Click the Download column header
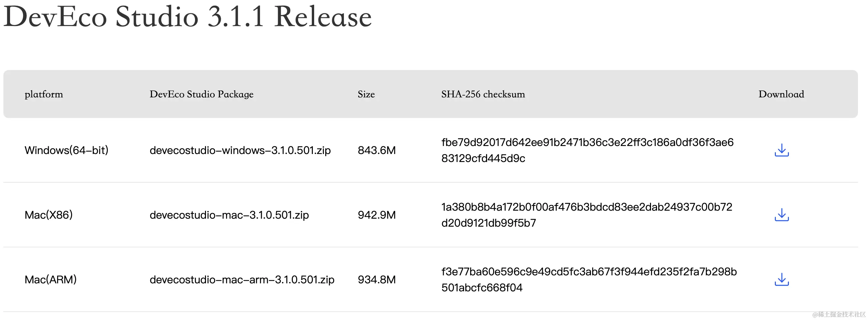 pyautogui.click(x=782, y=94)
